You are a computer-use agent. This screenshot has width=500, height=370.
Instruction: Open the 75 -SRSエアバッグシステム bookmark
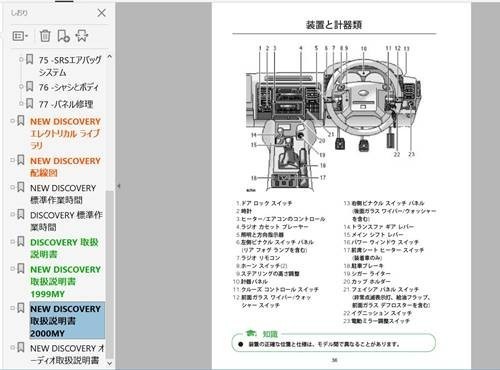tap(70, 66)
